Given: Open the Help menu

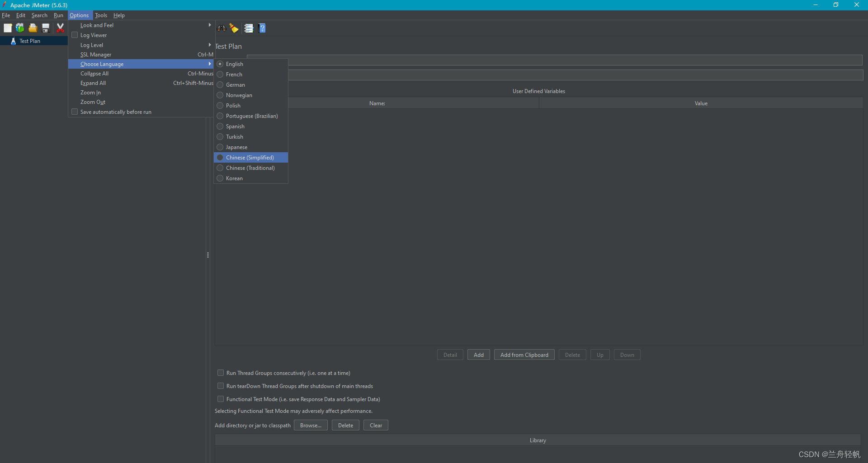Looking at the screenshot, I should pos(119,15).
